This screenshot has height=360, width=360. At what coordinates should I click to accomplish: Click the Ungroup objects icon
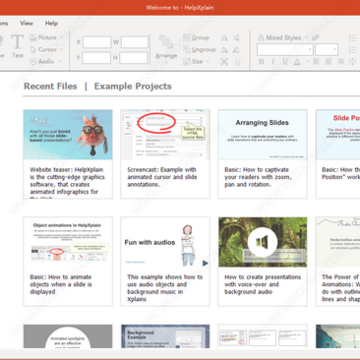(x=187, y=50)
